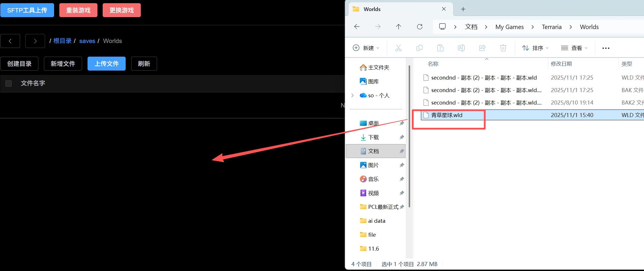Add a new Explorer tab

463,9
